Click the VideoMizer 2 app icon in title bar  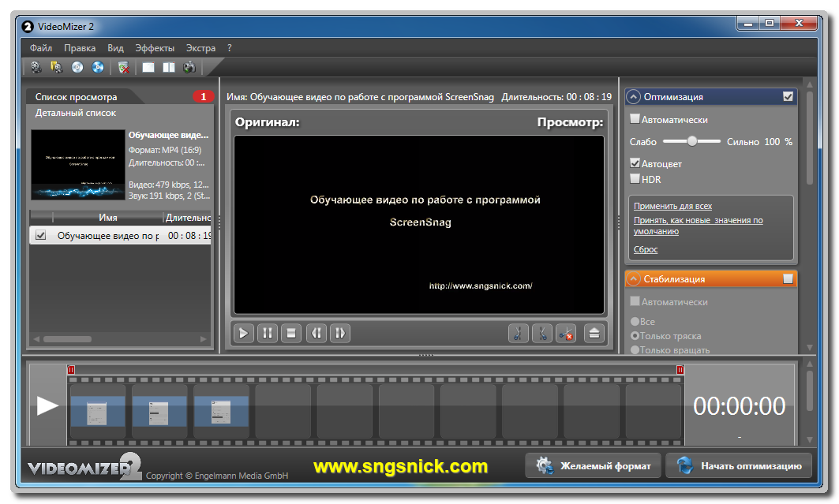pos(28,26)
